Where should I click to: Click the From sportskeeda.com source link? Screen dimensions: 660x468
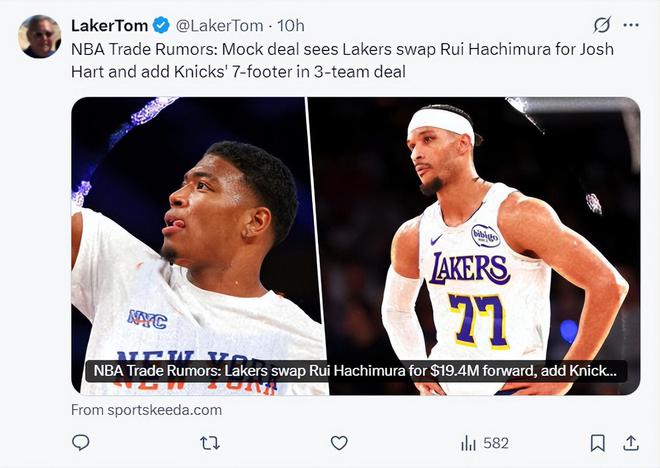pyautogui.click(x=146, y=410)
